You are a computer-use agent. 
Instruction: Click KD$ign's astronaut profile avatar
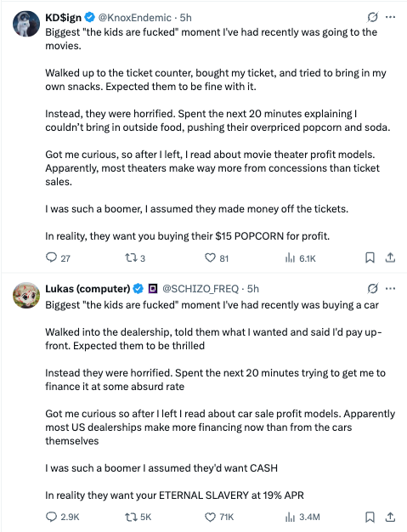point(26,24)
